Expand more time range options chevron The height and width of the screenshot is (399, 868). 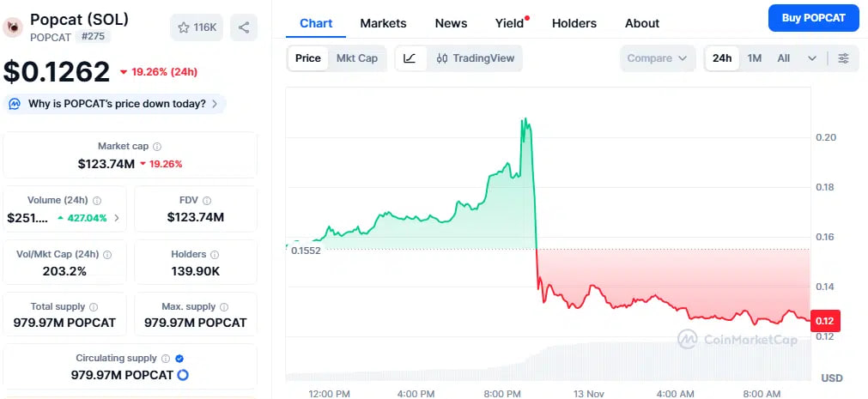click(x=812, y=58)
